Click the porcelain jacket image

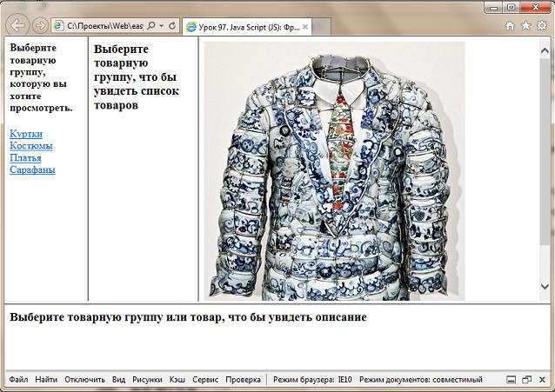[335, 169]
